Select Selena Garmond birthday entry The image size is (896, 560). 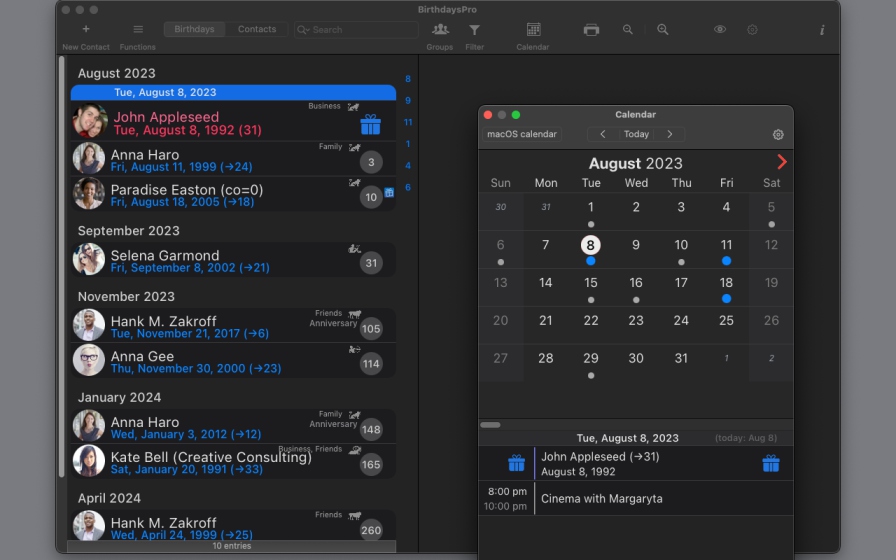pos(233,260)
